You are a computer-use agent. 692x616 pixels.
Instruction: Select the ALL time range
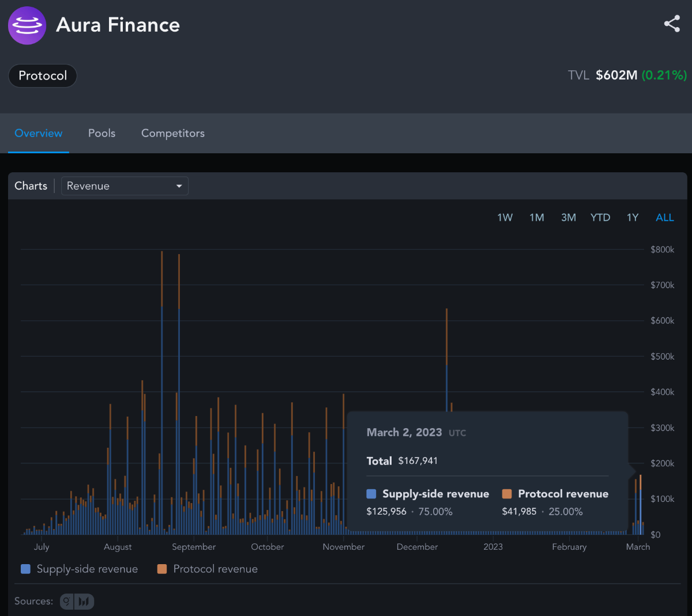coord(665,217)
